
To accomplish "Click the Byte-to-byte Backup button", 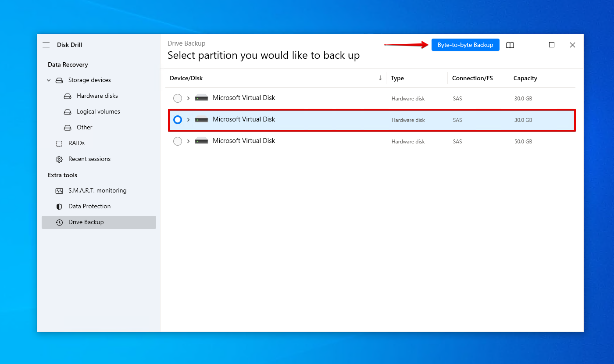I will coord(465,45).
